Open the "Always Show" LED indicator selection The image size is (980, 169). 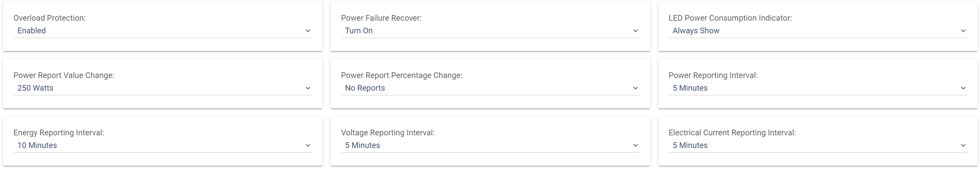[696, 31]
